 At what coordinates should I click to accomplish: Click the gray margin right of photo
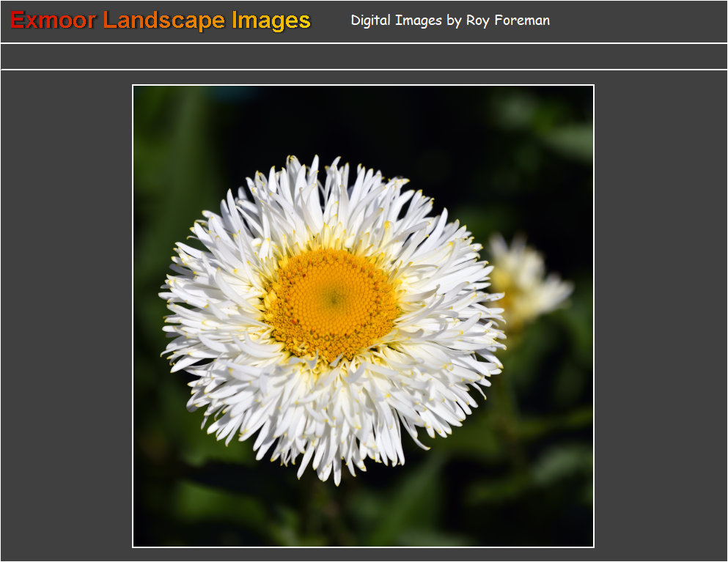pos(660,315)
